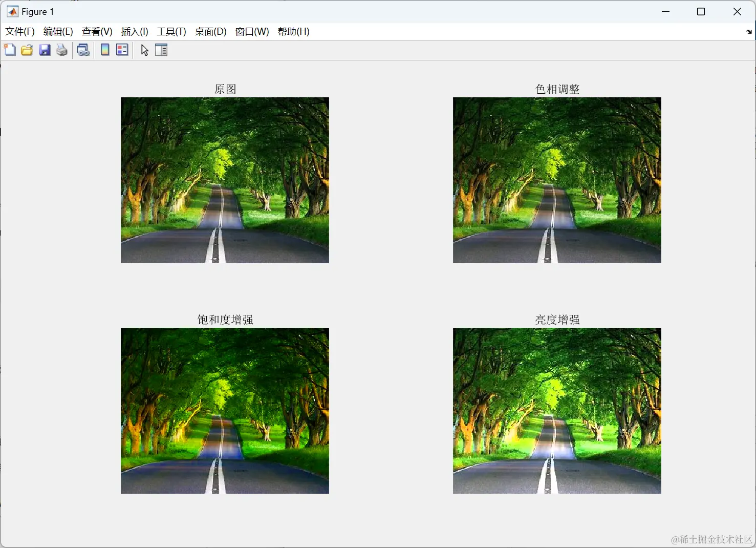Click the subplot title 原图

(x=225, y=89)
